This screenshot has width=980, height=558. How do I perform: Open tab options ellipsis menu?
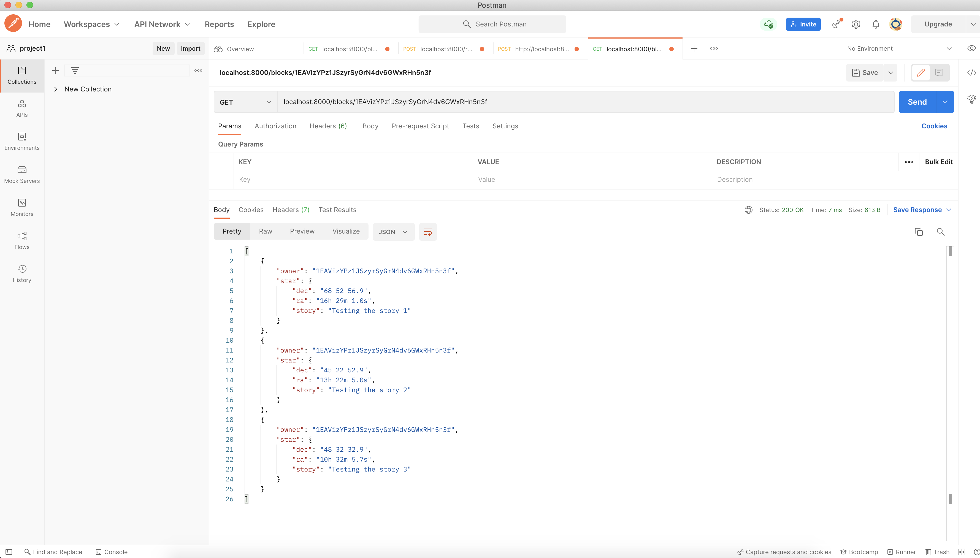714,48
